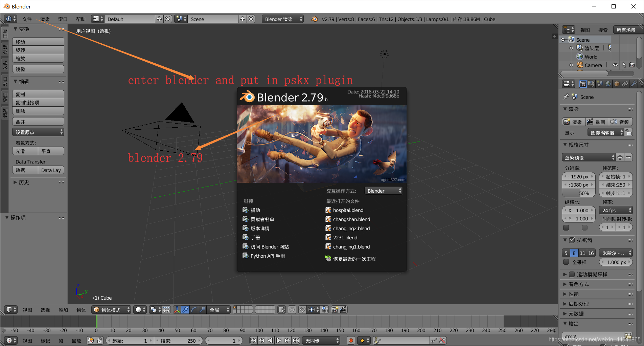Viewport: 644px width, 346px height.
Task: Jump to the last frame
Action: (296, 341)
